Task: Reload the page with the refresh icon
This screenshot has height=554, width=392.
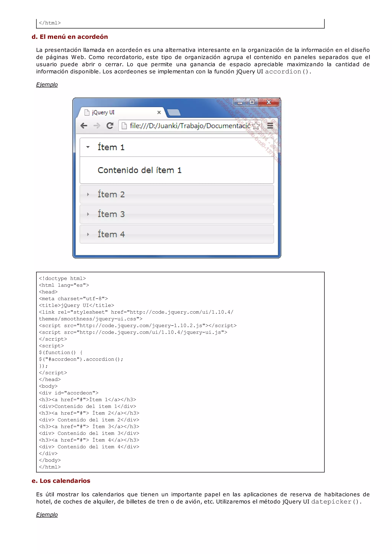Action: [110, 126]
